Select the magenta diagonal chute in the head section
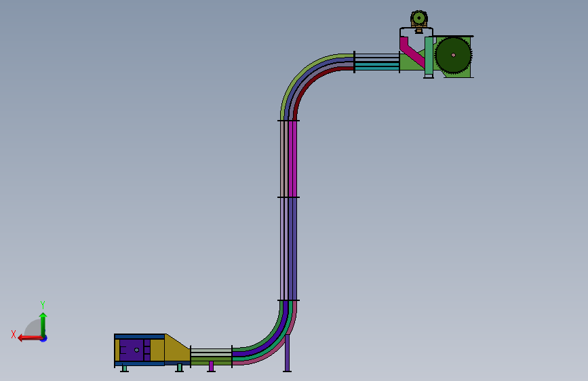 (411, 52)
